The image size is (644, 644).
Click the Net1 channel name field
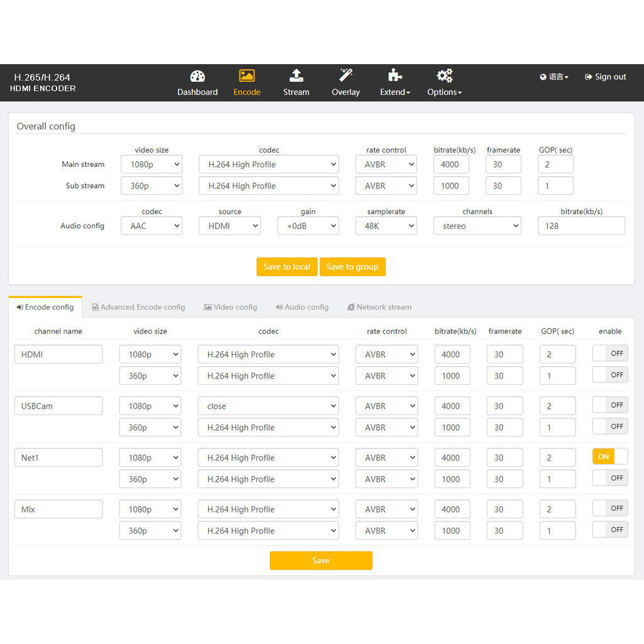[58, 458]
